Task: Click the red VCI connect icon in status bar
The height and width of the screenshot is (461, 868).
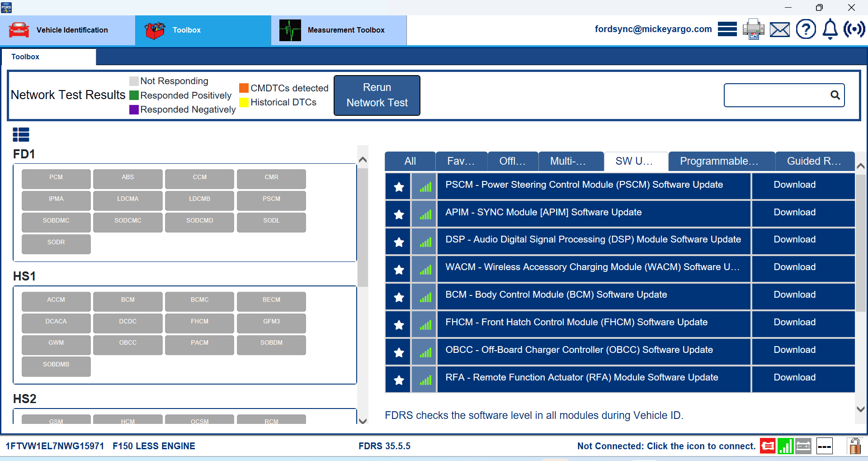Action: pos(767,446)
